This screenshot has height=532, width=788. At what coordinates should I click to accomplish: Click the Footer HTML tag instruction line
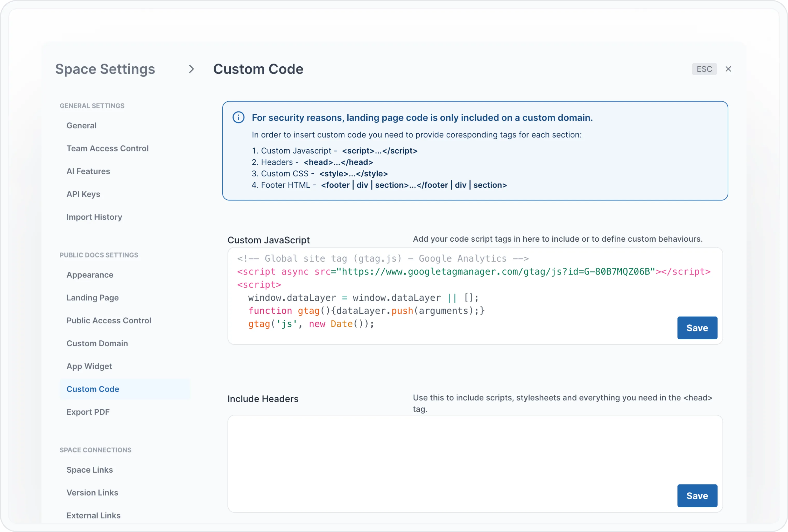click(x=379, y=185)
